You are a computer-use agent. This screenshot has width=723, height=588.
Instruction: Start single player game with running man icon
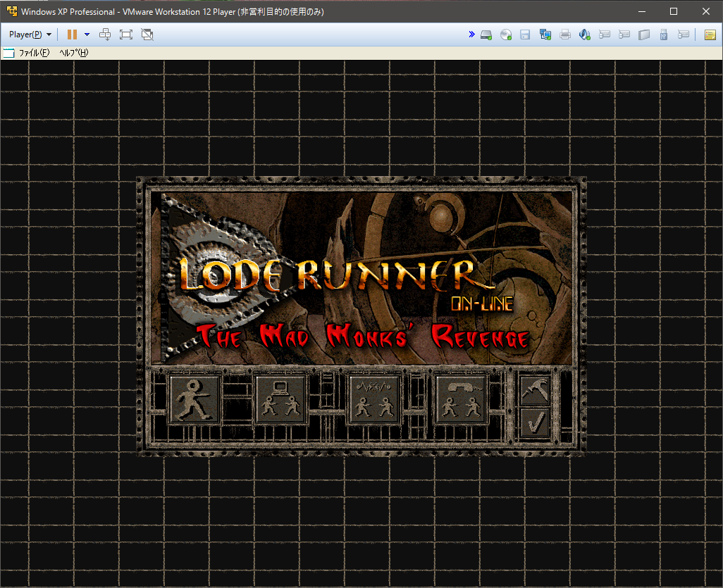click(x=194, y=399)
